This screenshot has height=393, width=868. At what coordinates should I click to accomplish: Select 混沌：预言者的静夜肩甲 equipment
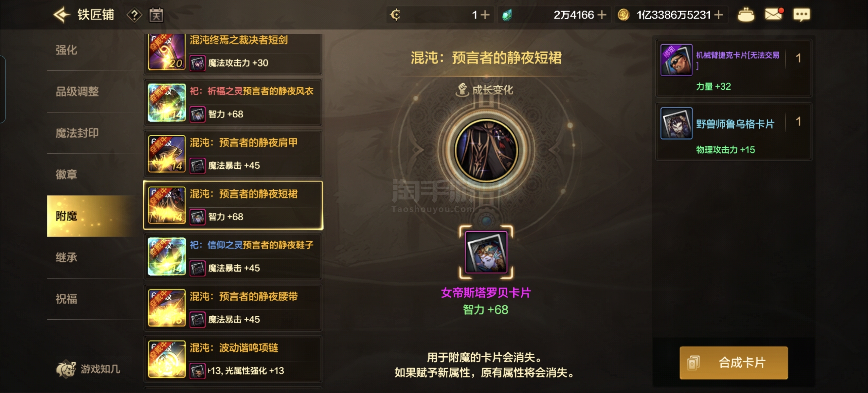pyautogui.click(x=233, y=154)
